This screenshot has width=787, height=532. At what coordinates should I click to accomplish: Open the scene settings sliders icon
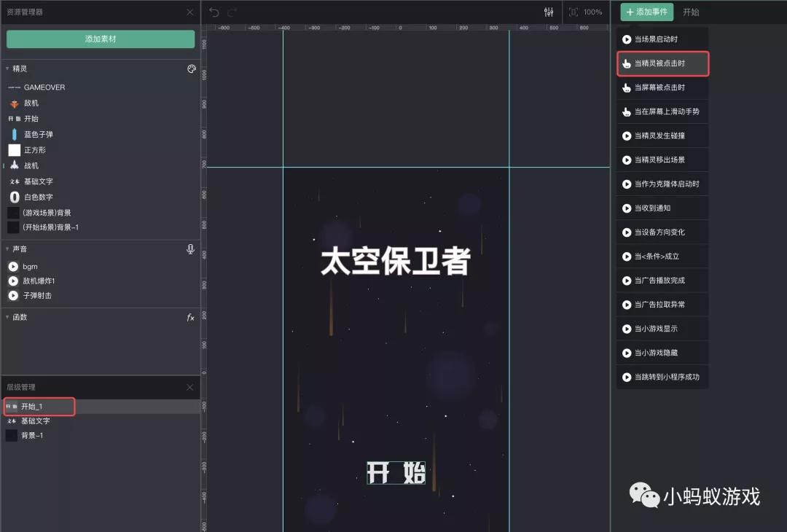point(549,12)
